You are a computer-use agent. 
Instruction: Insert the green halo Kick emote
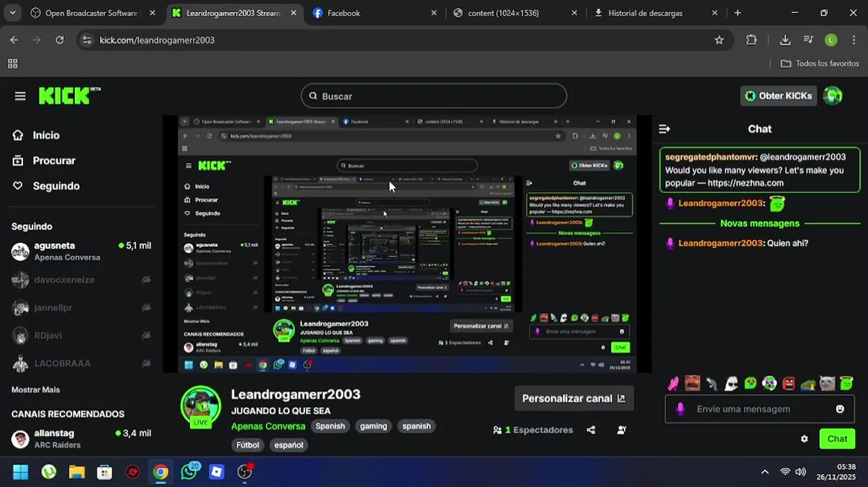tap(846, 384)
